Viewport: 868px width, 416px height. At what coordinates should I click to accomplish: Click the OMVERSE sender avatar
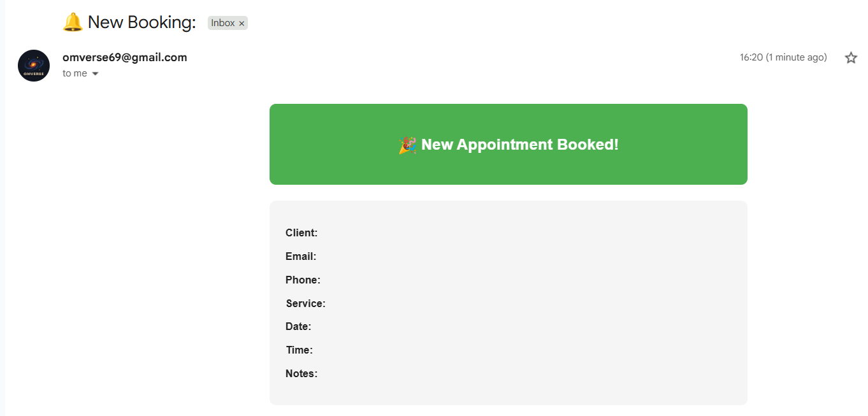34,66
